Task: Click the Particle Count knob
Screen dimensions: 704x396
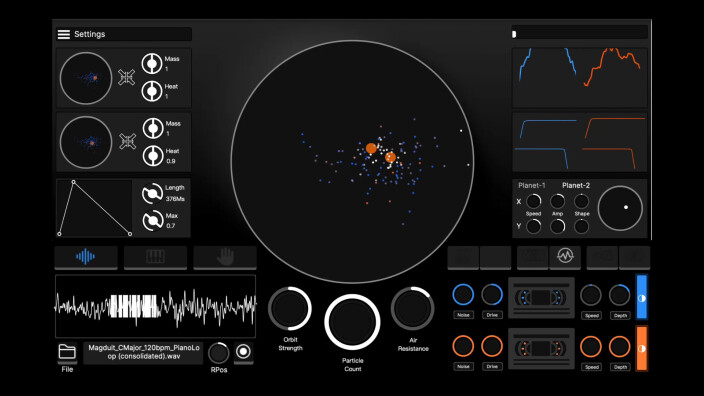Action: 352,322
